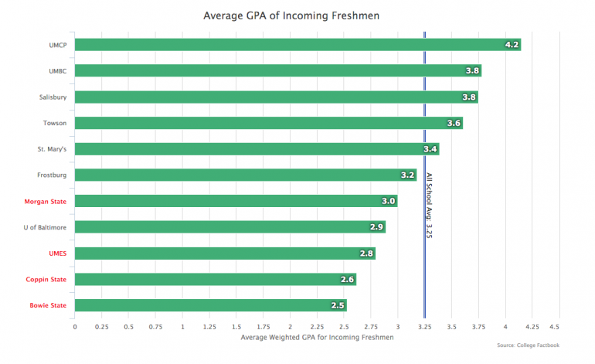The image size is (595, 364).
Task: Click the Salisbury category label
Action: (53, 97)
